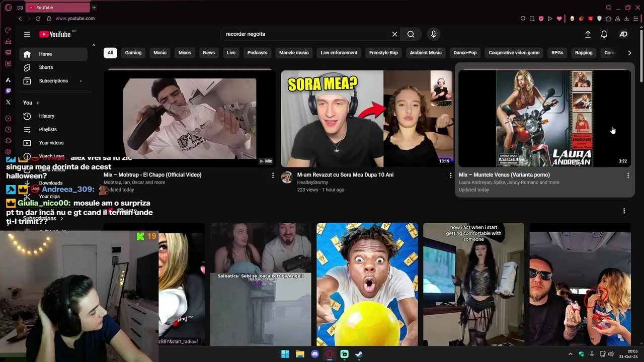Open the AD account avatar menu

[x=623, y=34]
